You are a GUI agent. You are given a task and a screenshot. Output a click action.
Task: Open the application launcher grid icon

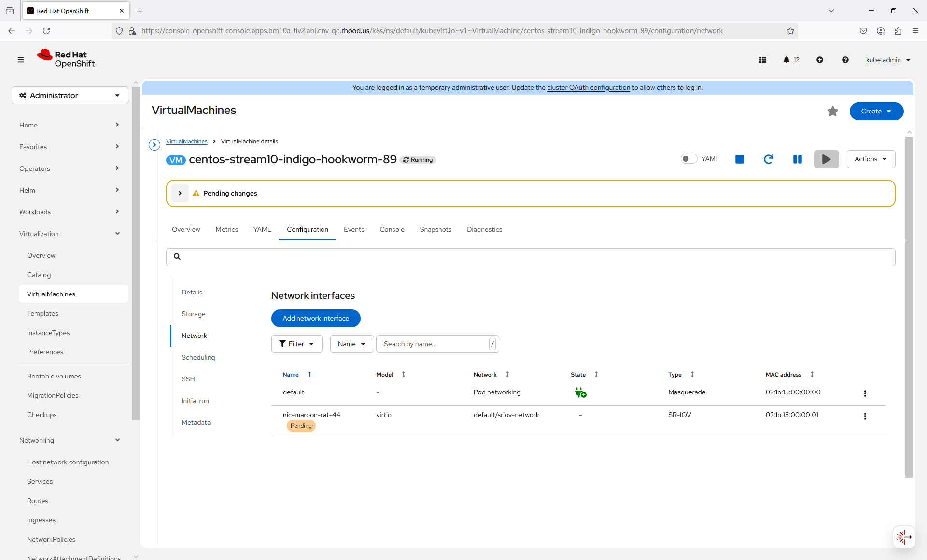click(763, 60)
